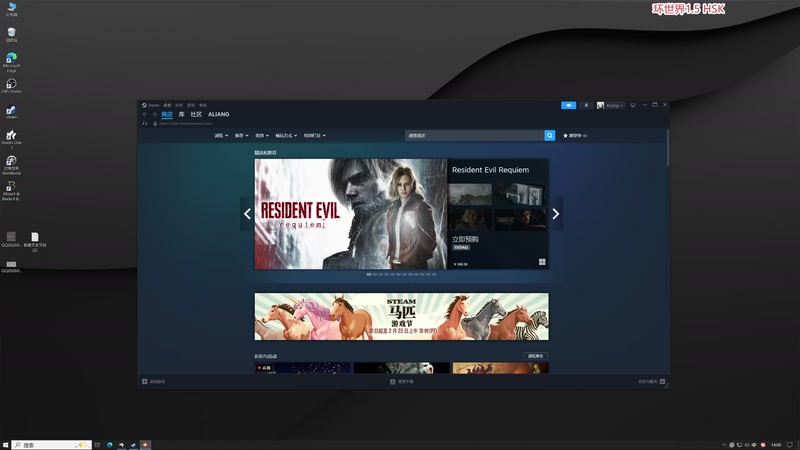The width and height of the screenshot is (800, 450).
Task: Click the browse more button above event thumbnails
Action: click(536, 356)
